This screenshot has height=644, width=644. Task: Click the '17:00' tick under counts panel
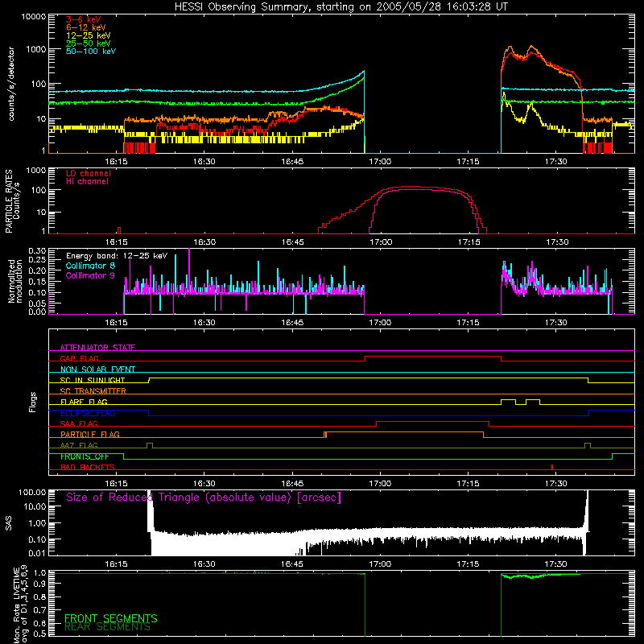tap(380, 162)
